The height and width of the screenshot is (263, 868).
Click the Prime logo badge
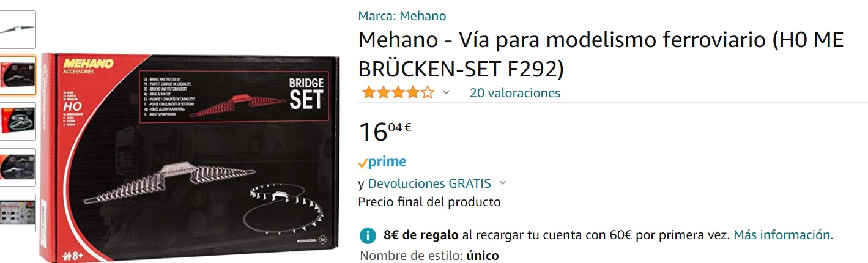click(382, 162)
